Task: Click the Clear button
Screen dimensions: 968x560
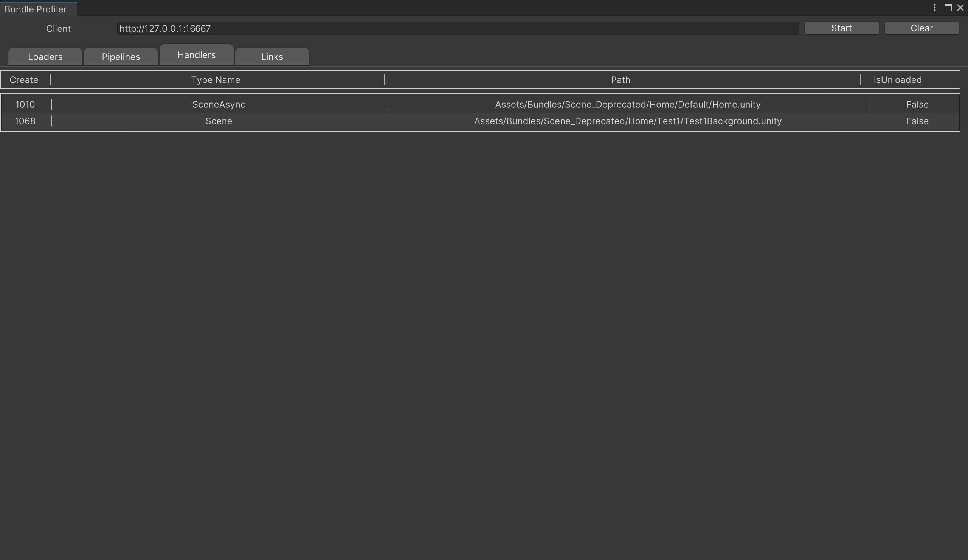Action: tap(921, 28)
